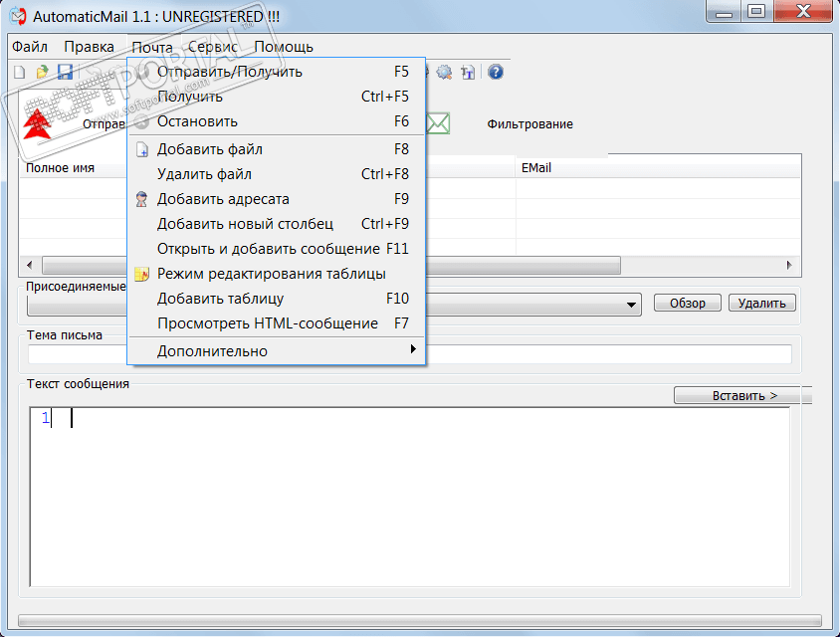Image resolution: width=840 pixels, height=637 pixels.
Task: Click the page icon beside Добавить файл
Action: click(x=142, y=149)
